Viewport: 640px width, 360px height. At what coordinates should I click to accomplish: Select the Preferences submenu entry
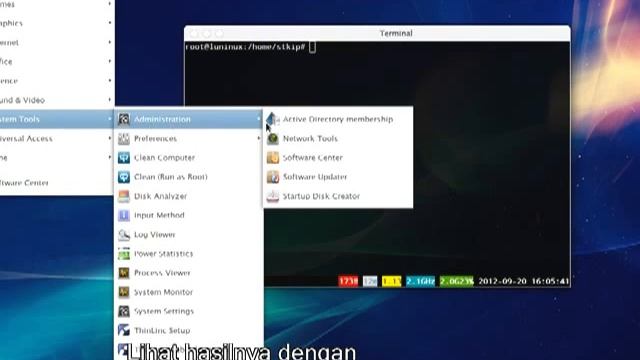pos(189,138)
